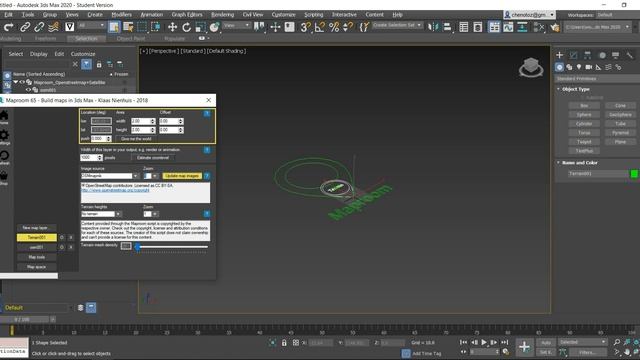Open the reference coordinate View dropdown

(x=236, y=26)
